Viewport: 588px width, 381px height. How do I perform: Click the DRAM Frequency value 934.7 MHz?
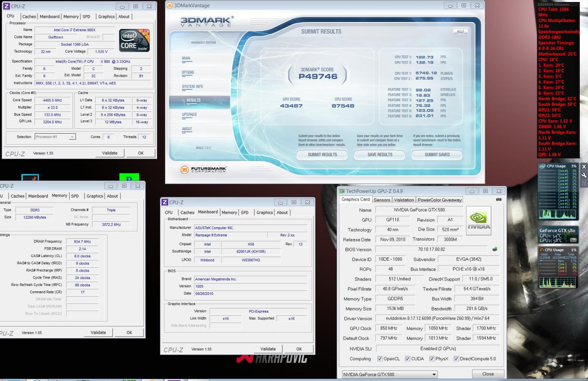coord(82,242)
